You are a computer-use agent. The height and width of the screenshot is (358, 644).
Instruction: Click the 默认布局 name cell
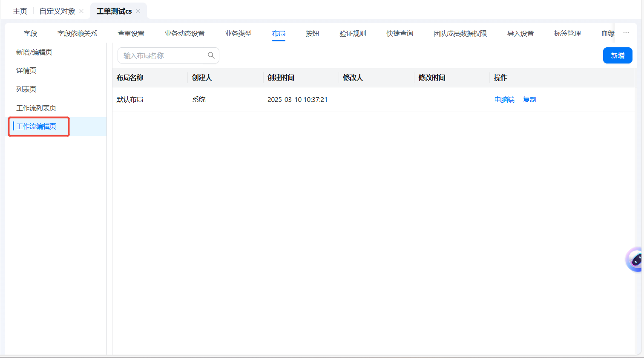pos(129,99)
